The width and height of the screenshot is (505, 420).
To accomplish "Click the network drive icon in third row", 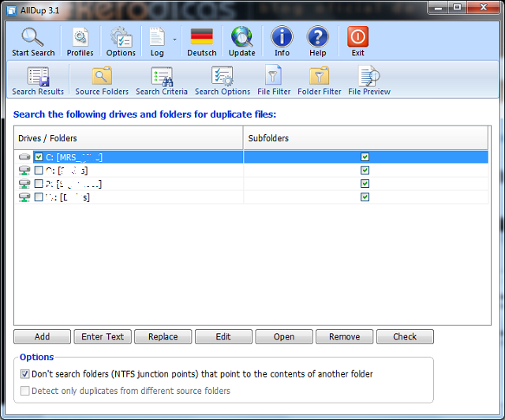I will tap(24, 184).
